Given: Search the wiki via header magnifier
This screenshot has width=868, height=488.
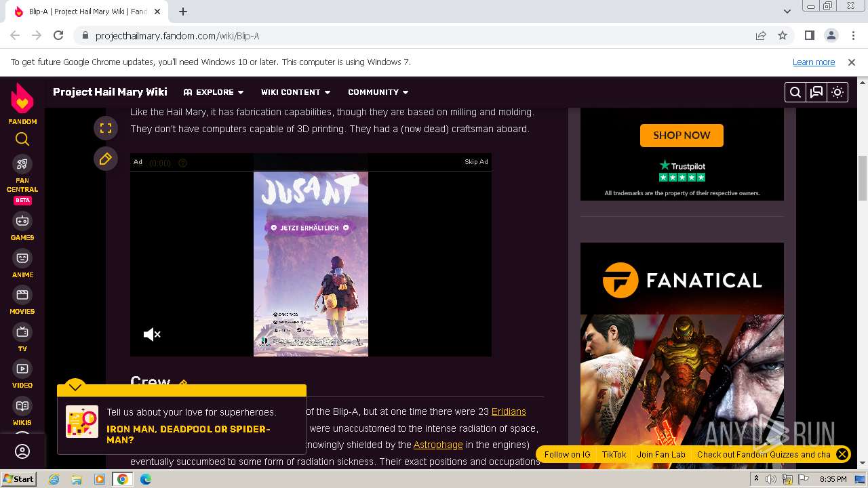Looking at the screenshot, I should [x=795, y=92].
